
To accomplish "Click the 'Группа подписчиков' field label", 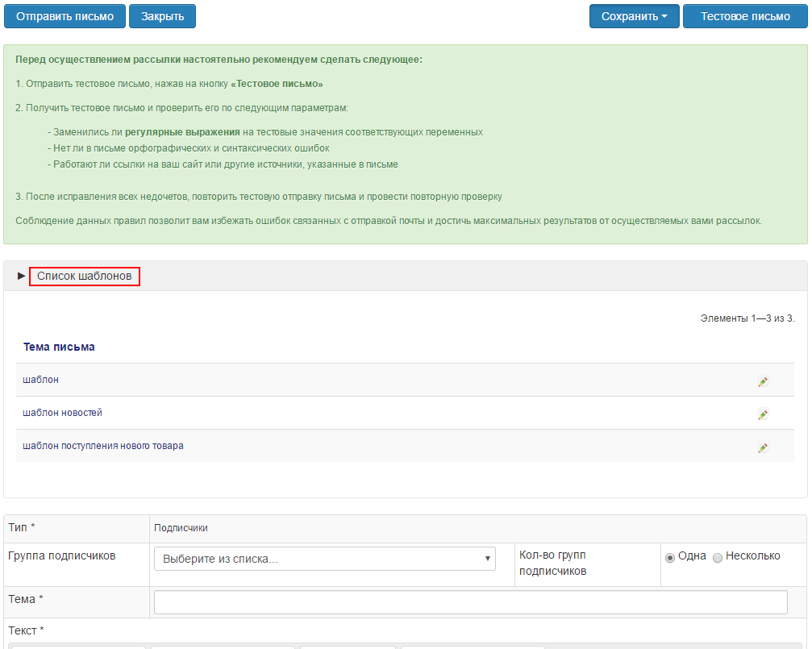I will 62,555.
